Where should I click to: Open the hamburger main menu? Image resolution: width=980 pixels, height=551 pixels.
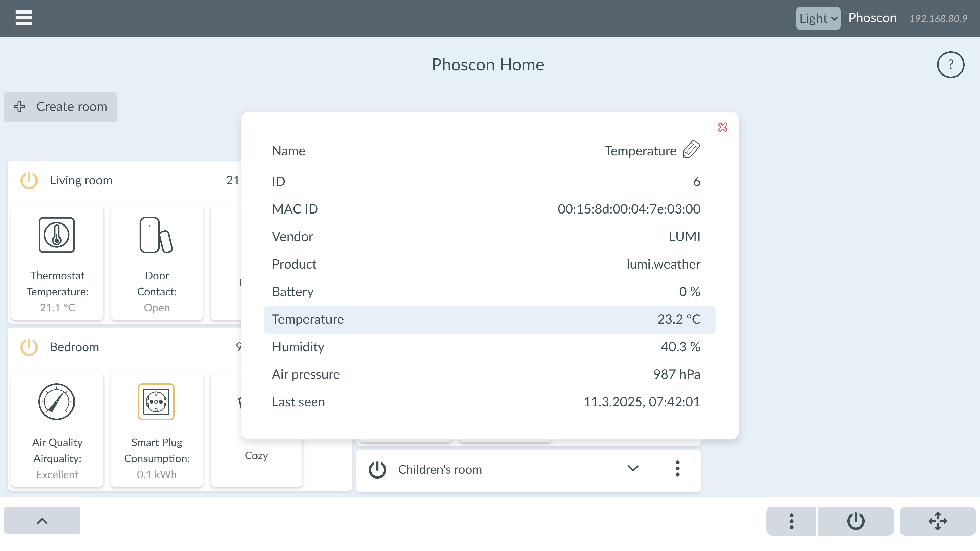[23, 18]
